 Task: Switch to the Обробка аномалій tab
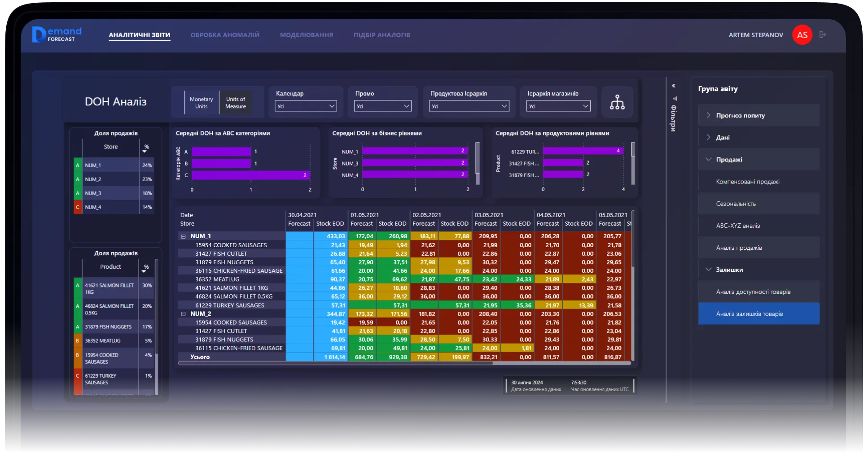tap(225, 35)
